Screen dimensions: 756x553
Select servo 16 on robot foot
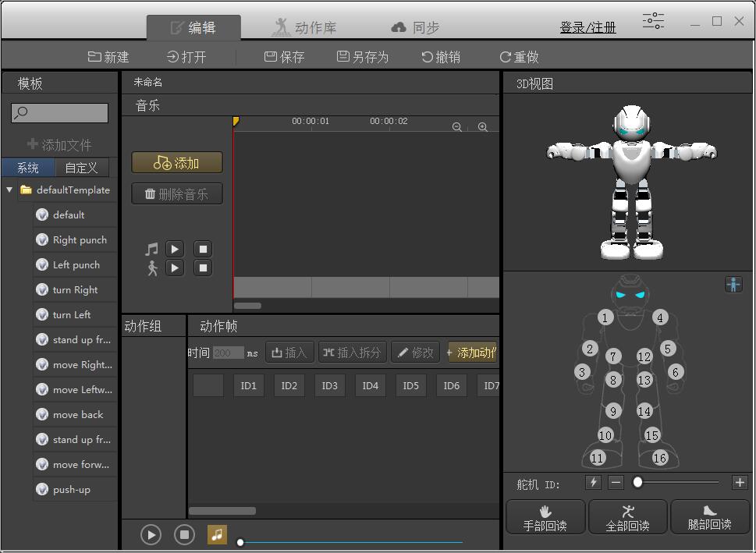point(660,458)
